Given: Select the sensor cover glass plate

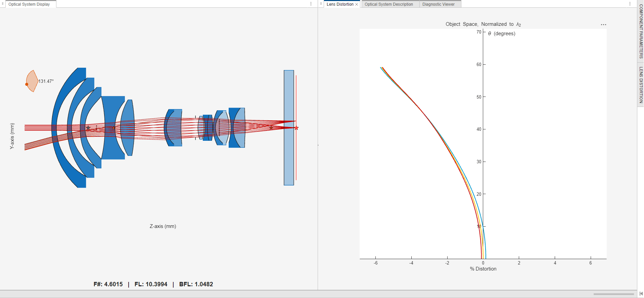Looking at the screenshot, I should coord(289,128).
